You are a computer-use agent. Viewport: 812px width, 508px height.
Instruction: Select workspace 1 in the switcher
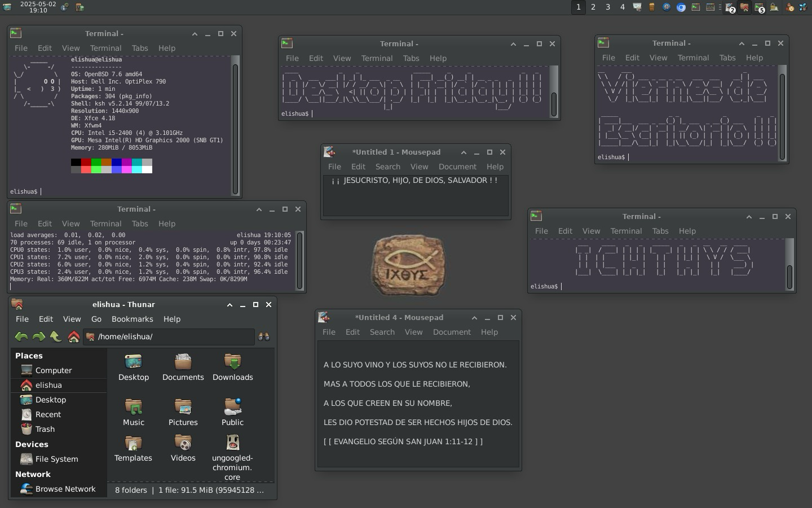point(579,7)
